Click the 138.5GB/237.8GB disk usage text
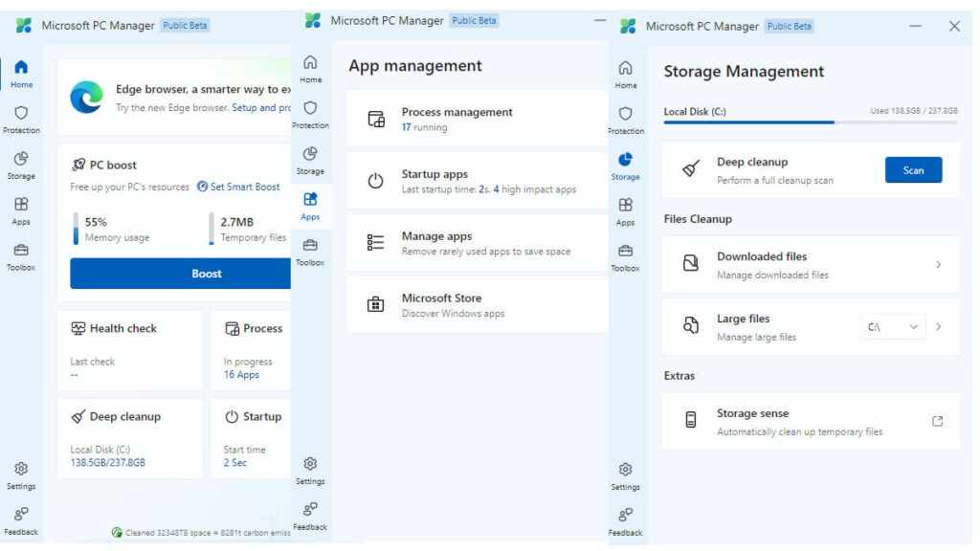 click(x=107, y=463)
